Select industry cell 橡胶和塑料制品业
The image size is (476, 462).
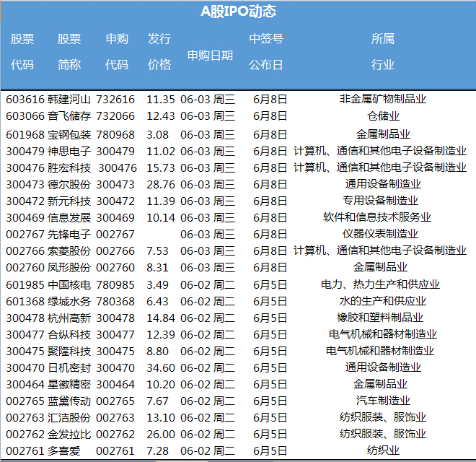(380, 318)
